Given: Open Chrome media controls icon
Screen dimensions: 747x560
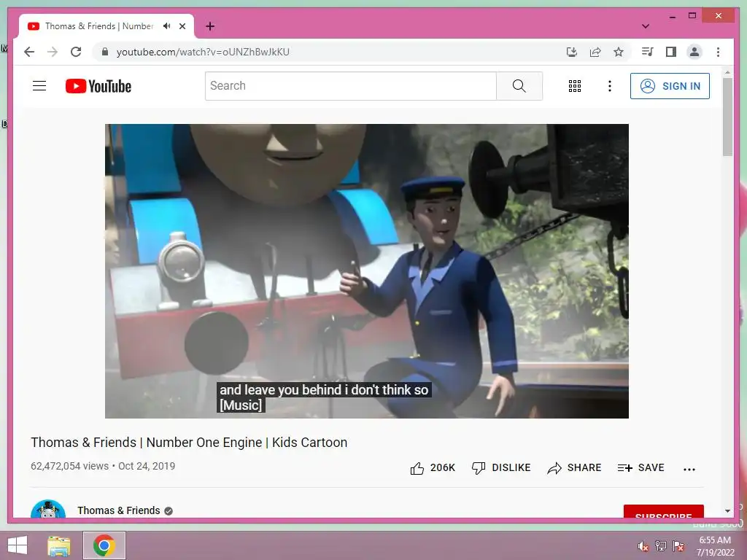Looking at the screenshot, I should pos(648,52).
